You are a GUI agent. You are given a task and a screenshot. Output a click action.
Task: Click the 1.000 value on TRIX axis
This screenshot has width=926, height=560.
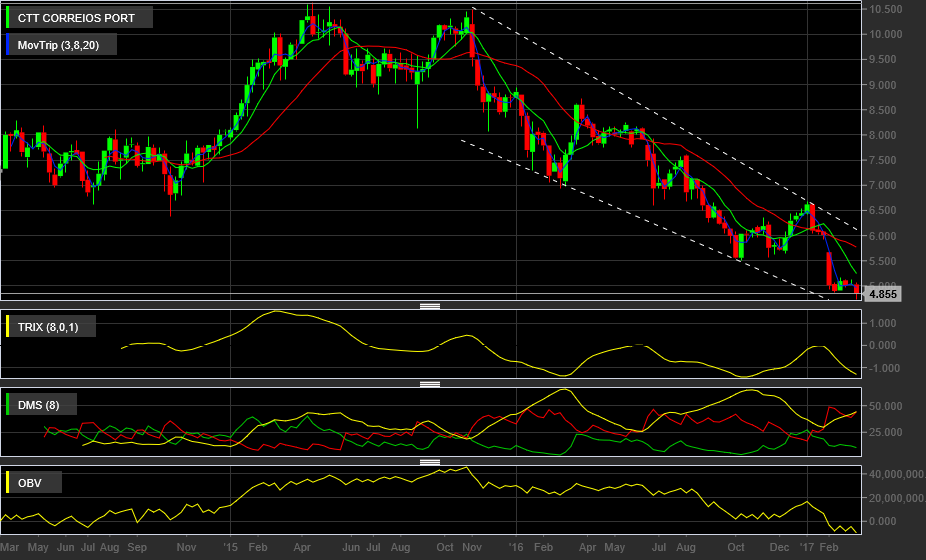[883, 323]
